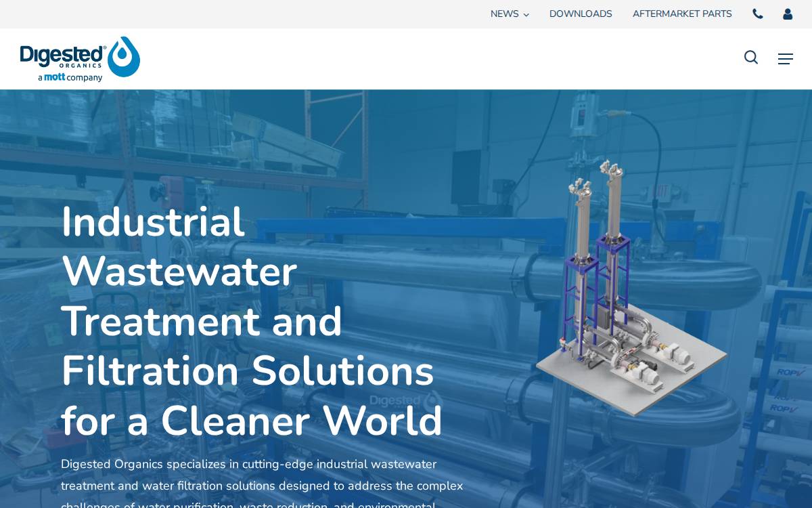Viewport: 812px width, 508px height.
Task: Click the Digested Organics logo
Action: pos(80,59)
